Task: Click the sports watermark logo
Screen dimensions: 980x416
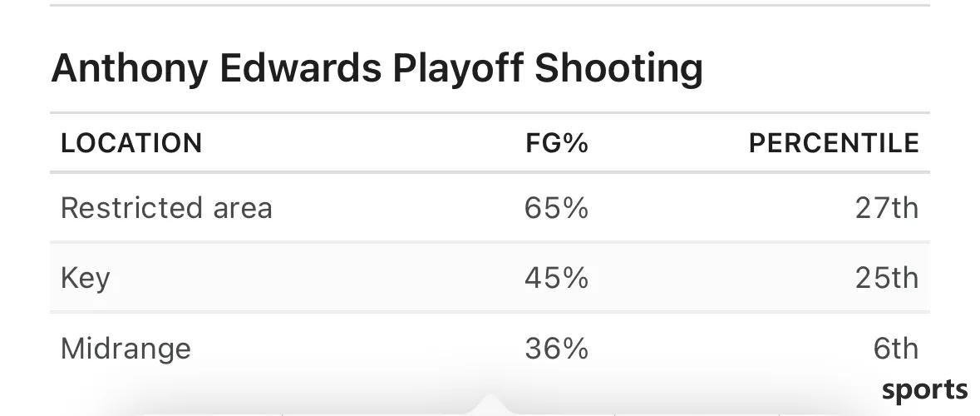Action: [924, 390]
